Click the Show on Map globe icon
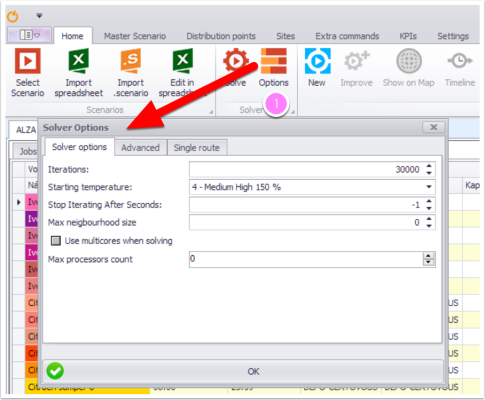Viewport: 485px width, 400px height. 409,61
